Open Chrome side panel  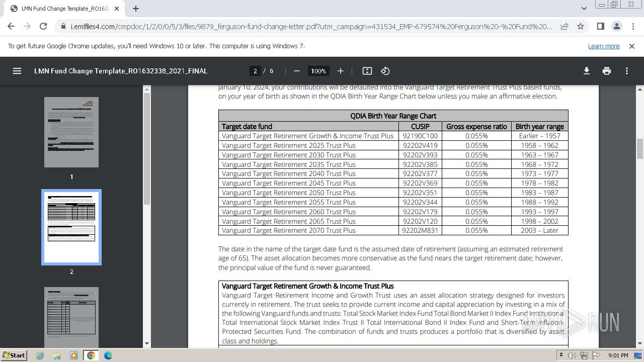pos(600,26)
